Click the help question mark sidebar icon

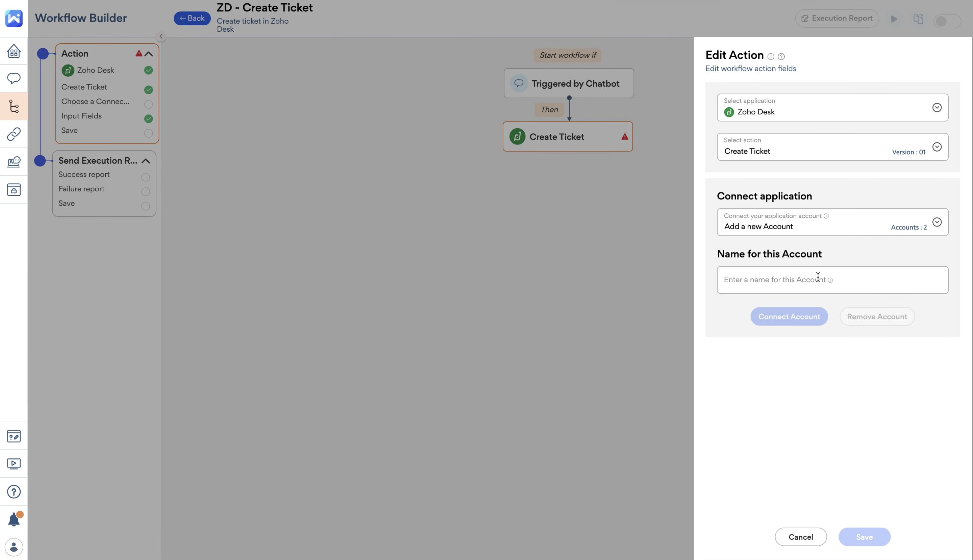[14, 491]
